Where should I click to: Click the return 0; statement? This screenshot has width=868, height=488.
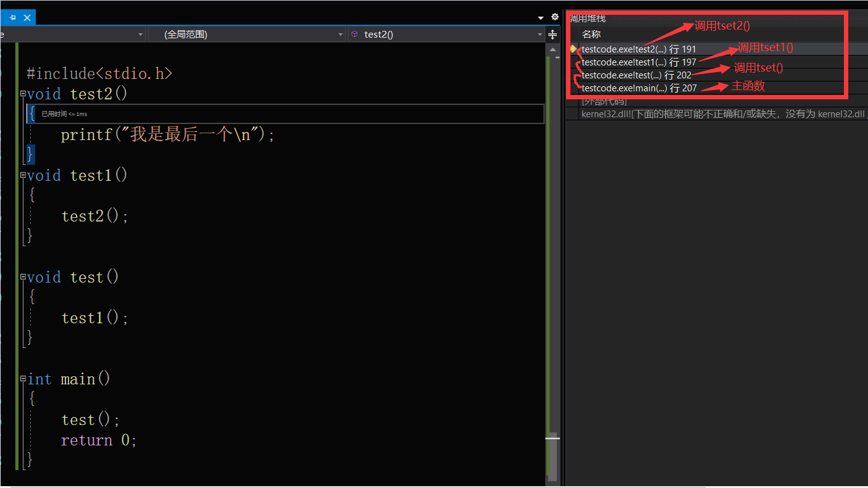(98, 440)
